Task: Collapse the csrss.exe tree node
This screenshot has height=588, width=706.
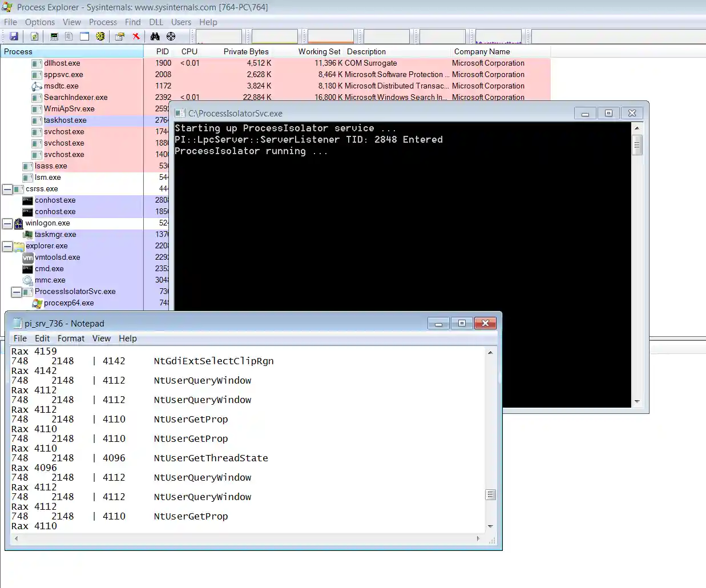Action: [7, 189]
